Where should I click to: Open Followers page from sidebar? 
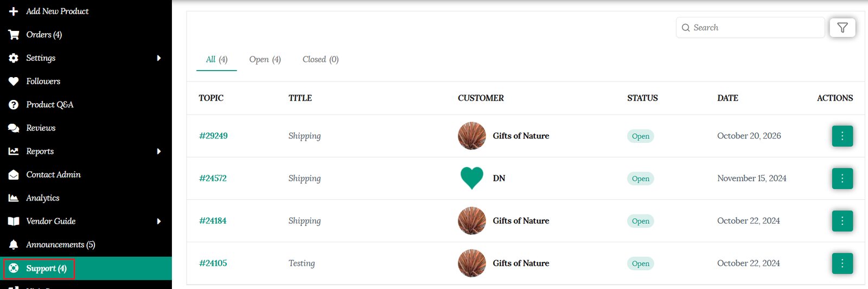(43, 81)
